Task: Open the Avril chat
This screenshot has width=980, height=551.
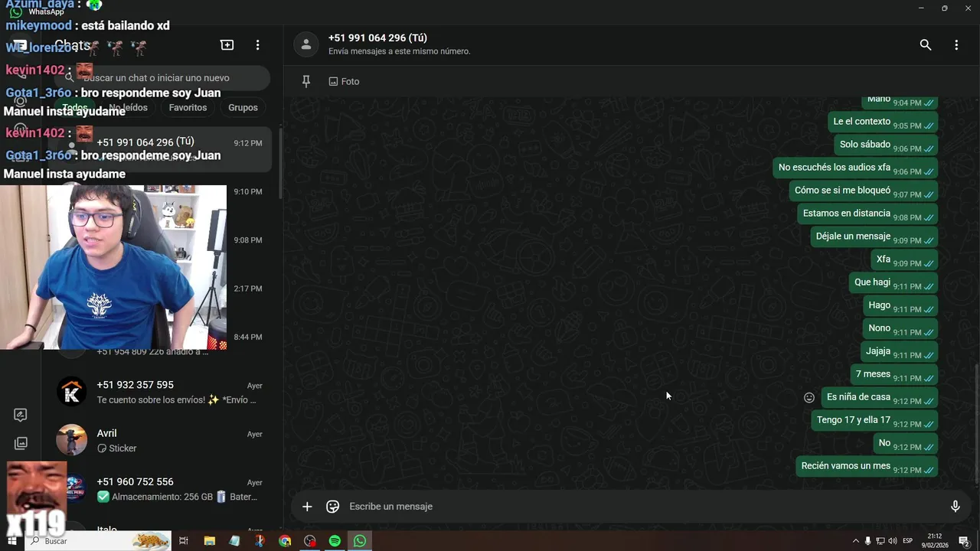Action: (x=159, y=440)
